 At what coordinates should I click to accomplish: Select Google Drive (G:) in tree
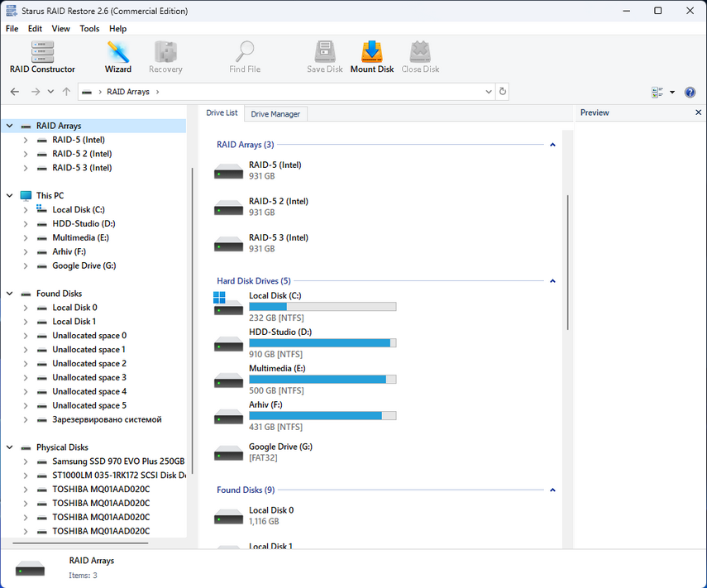click(84, 266)
